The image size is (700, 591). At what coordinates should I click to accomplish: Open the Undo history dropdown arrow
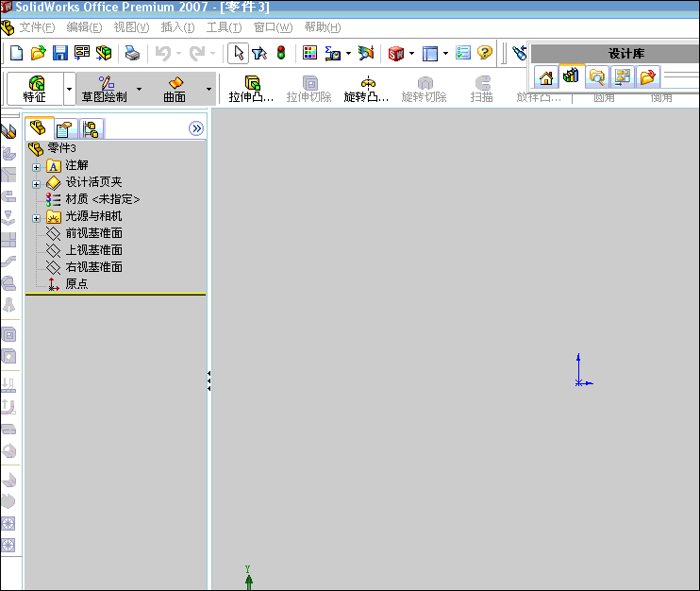(x=178, y=53)
